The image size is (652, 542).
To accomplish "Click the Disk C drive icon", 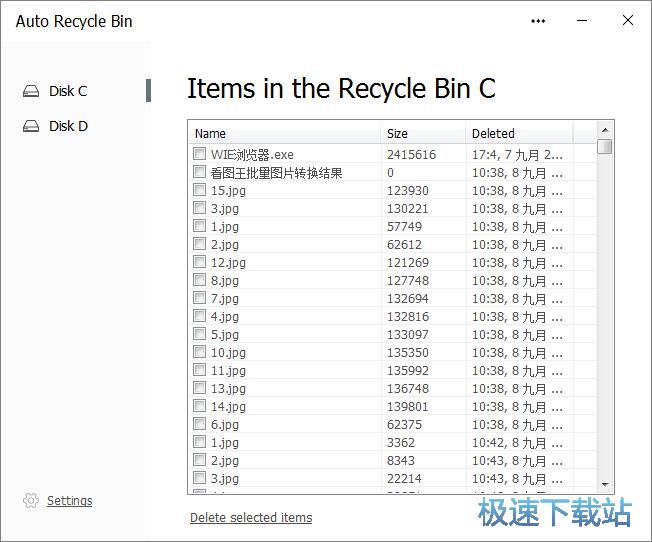I will click(x=31, y=91).
